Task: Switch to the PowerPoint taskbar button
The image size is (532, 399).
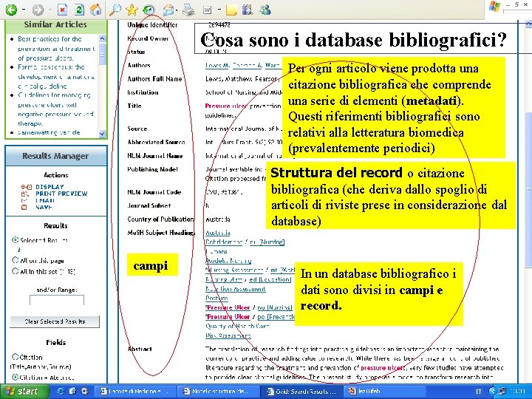Action: [386, 391]
